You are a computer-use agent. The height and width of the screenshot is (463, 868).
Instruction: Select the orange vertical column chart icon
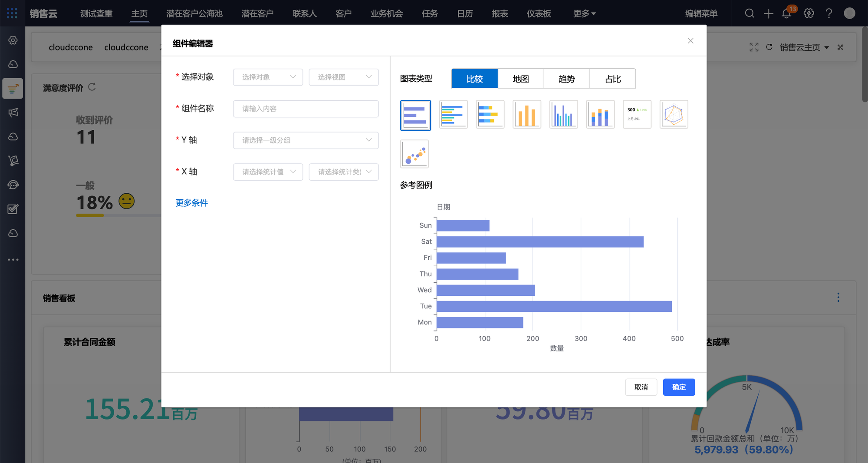click(526, 114)
